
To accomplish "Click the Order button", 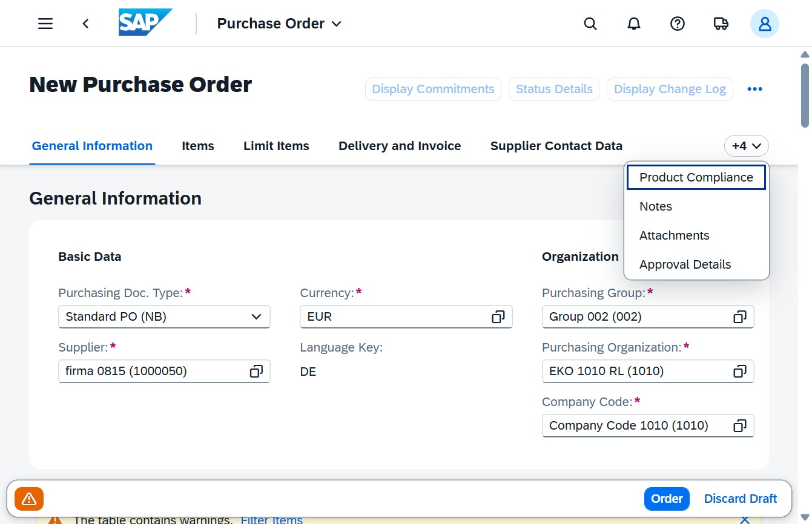I will [667, 499].
